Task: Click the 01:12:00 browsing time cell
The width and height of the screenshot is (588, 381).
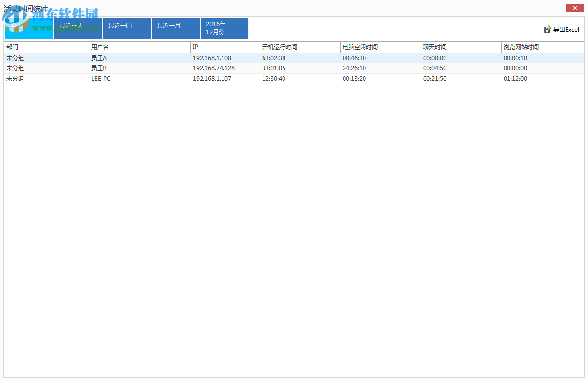Action: click(x=515, y=79)
